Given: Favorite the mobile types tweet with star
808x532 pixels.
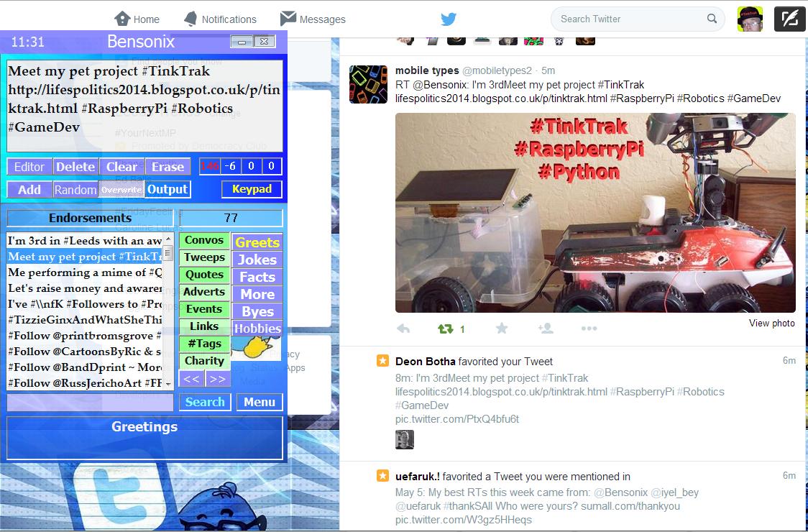Looking at the screenshot, I should click(x=502, y=329).
